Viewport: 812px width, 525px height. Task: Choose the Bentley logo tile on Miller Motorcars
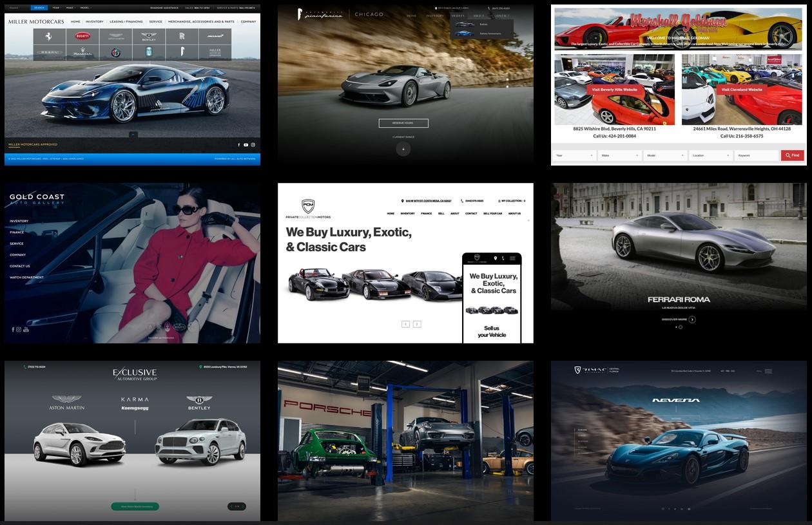tap(149, 37)
